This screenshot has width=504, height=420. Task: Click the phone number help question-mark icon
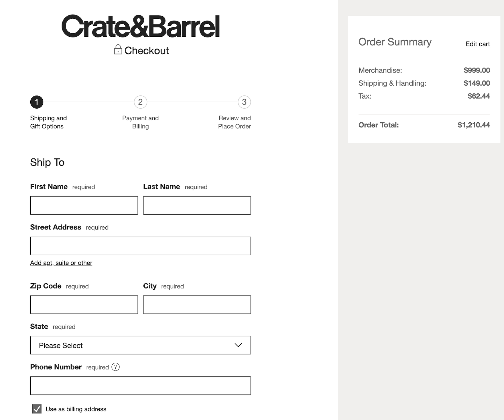coord(115,367)
